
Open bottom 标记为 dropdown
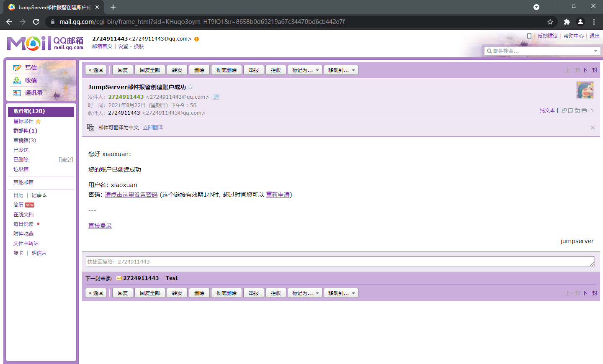(305, 293)
